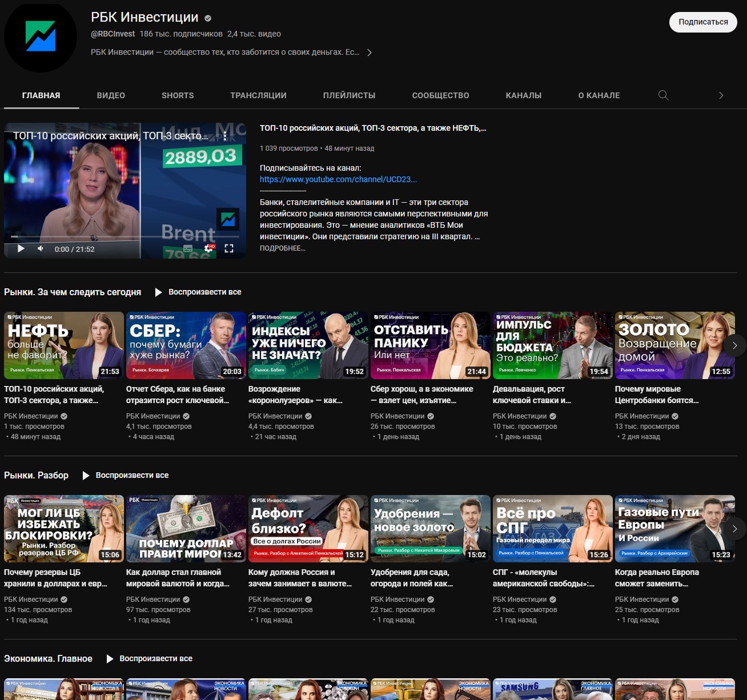Toggle subtitles in the featured video player

(x=188, y=248)
